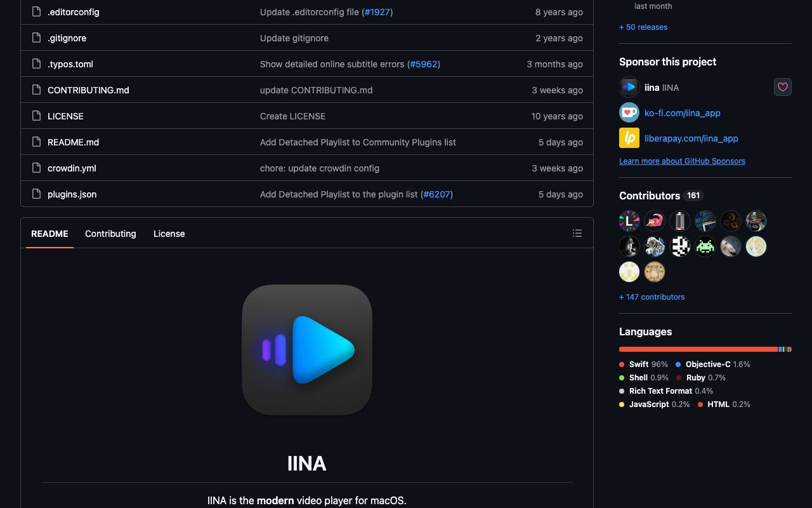Click the file icon beside crowdin.yml
The width and height of the screenshot is (812, 508).
tap(36, 168)
